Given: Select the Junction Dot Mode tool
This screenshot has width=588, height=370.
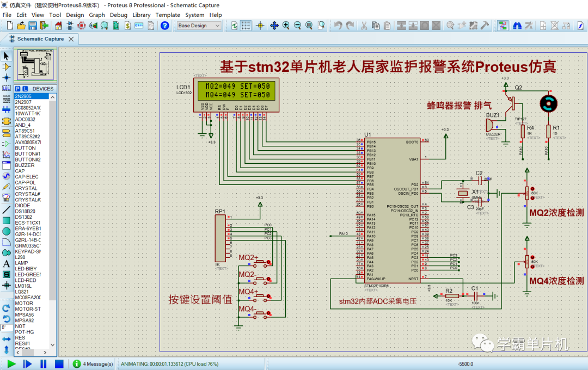Looking at the screenshot, I should (x=7, y=78).
